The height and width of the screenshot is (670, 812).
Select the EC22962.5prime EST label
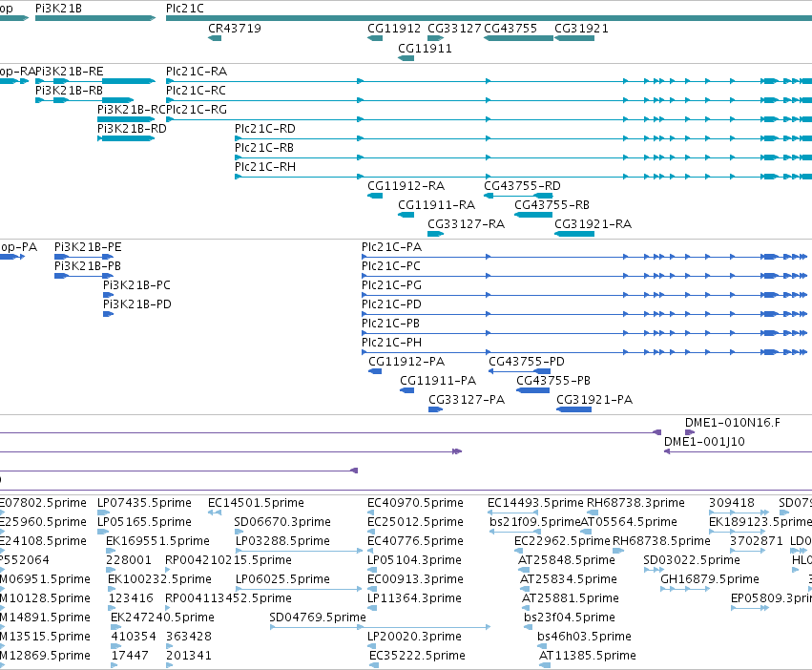point(562,541)
